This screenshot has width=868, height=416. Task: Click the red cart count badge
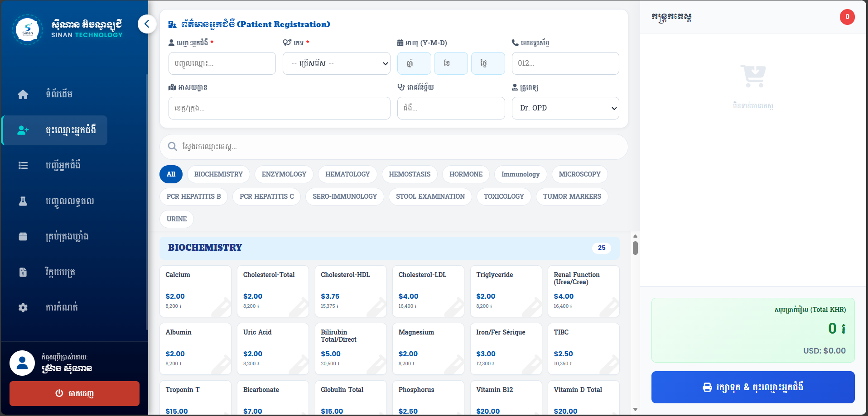click(x=847, y=17)
